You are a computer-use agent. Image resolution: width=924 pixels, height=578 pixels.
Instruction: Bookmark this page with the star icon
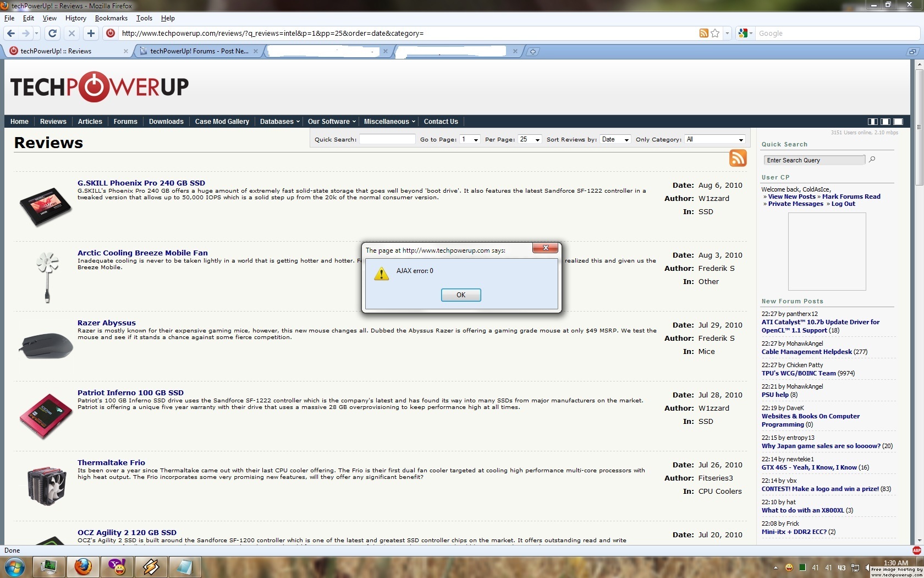point(715,33)
